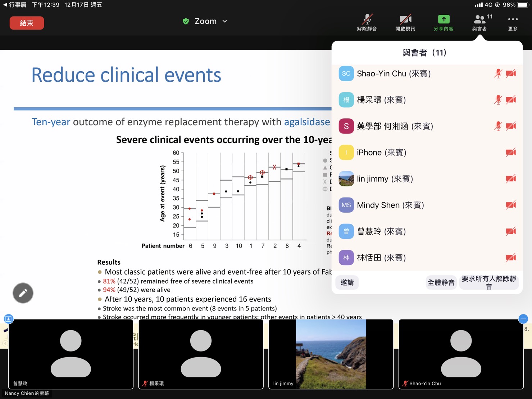Click the green security shield icon
This screenshot has width=532, height=399.
click(x=186, y=21)
